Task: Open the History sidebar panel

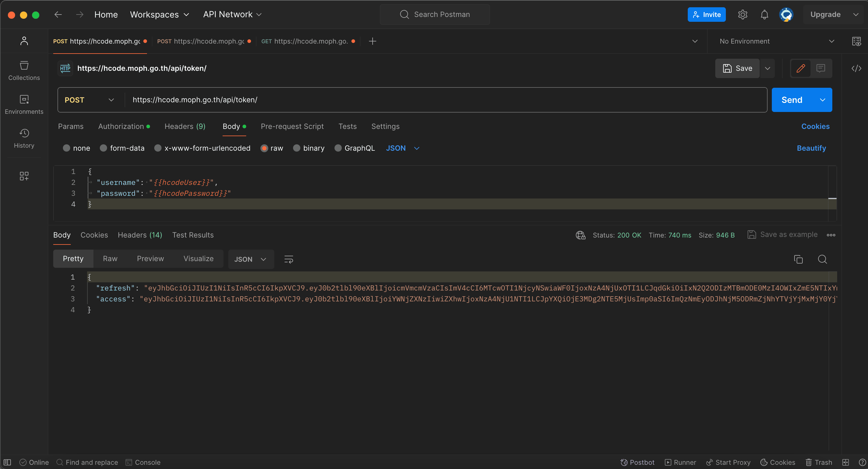Action: (x=24, y=138)
